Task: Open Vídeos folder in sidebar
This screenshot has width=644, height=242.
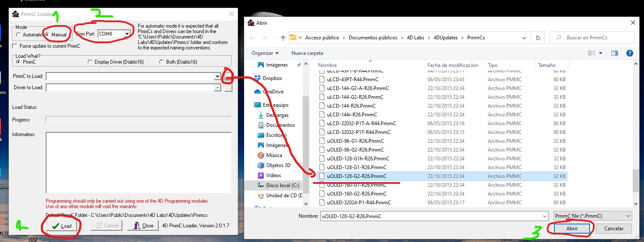Action: (x=273, y=175)
